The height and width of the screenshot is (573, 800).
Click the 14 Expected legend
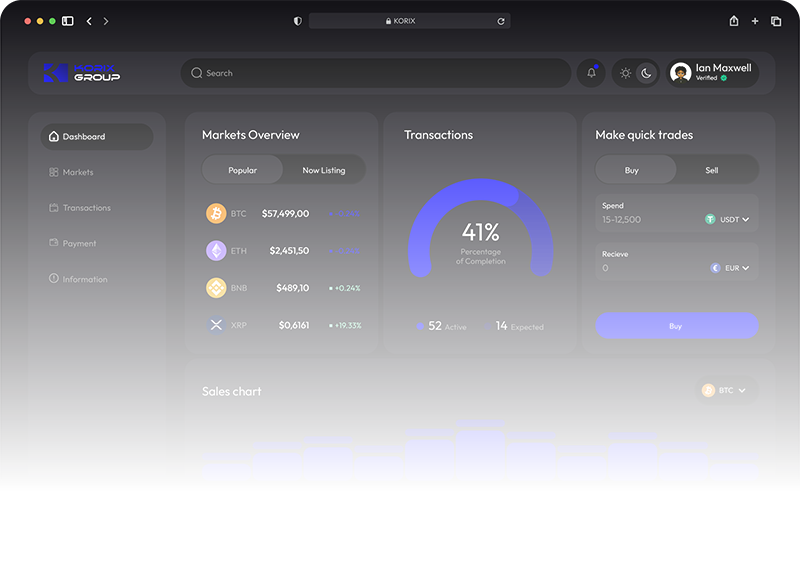[x=514, y=326]
